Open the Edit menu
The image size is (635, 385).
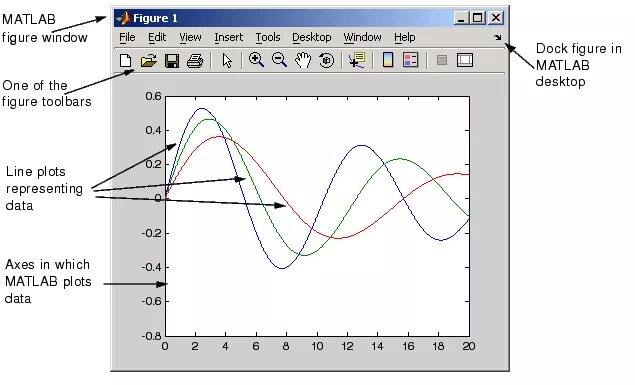[x=157, y=37]
